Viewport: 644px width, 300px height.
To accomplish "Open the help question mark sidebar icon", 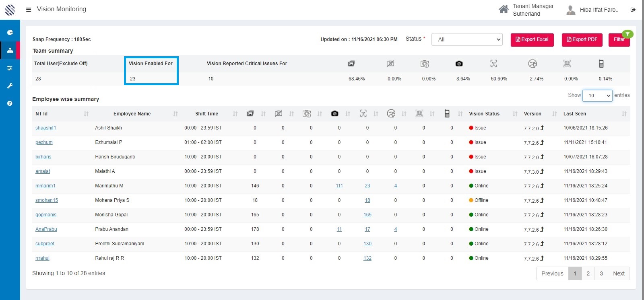I will 10,103.
